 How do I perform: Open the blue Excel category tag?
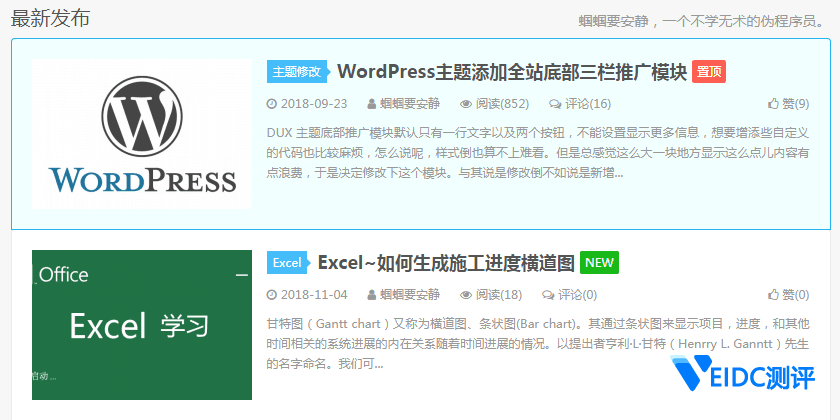(287, 262)
